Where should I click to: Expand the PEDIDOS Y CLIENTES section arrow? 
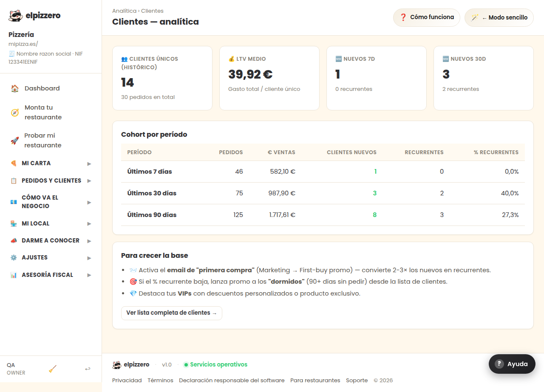[x=89, y=181]
